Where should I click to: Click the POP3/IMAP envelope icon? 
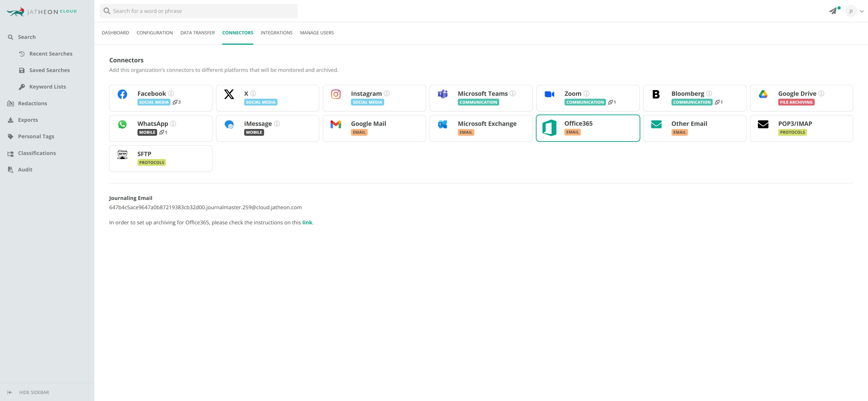tap(763, 124)
